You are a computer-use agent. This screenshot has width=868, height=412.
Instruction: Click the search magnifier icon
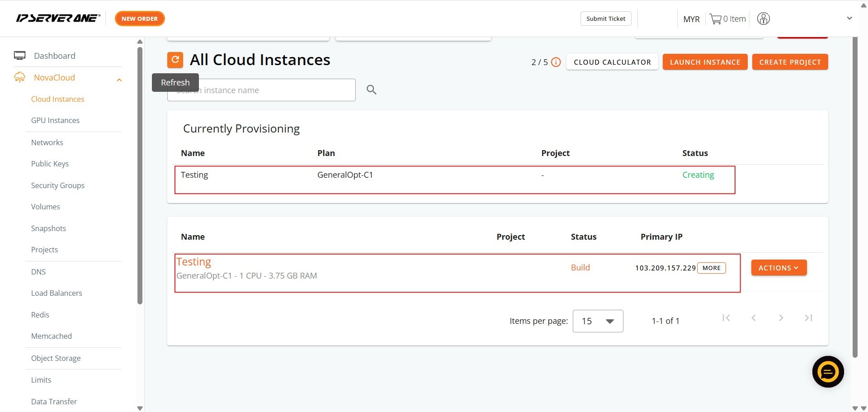point(371,90)
